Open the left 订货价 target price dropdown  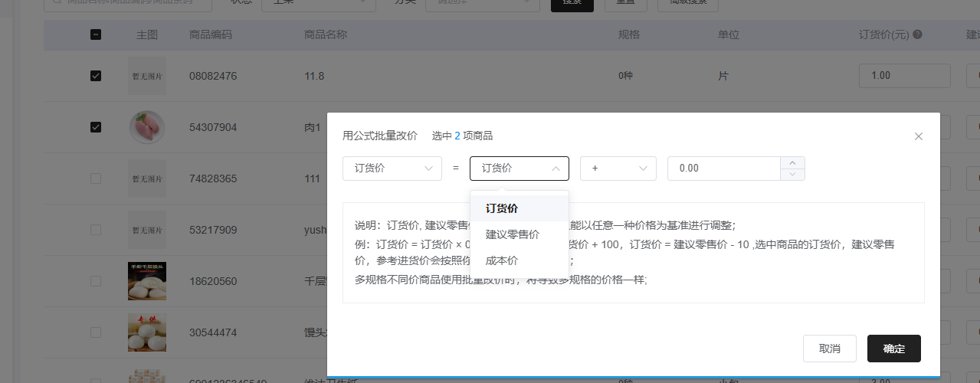point(392,169)
